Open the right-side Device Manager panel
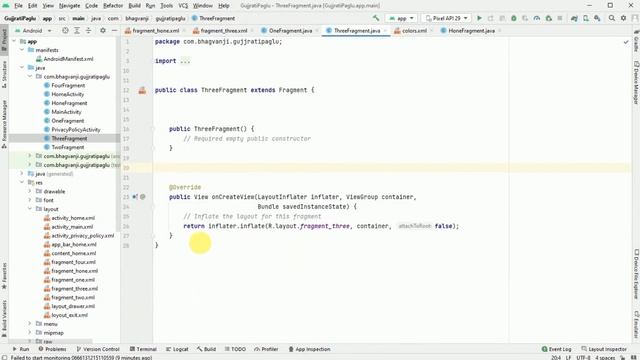640x360 pixels. tap(636, 83)
